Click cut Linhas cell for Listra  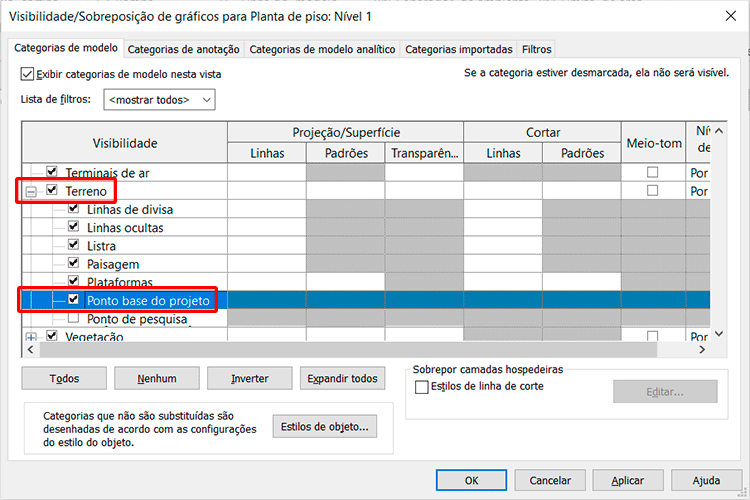(x=503, y=245)
